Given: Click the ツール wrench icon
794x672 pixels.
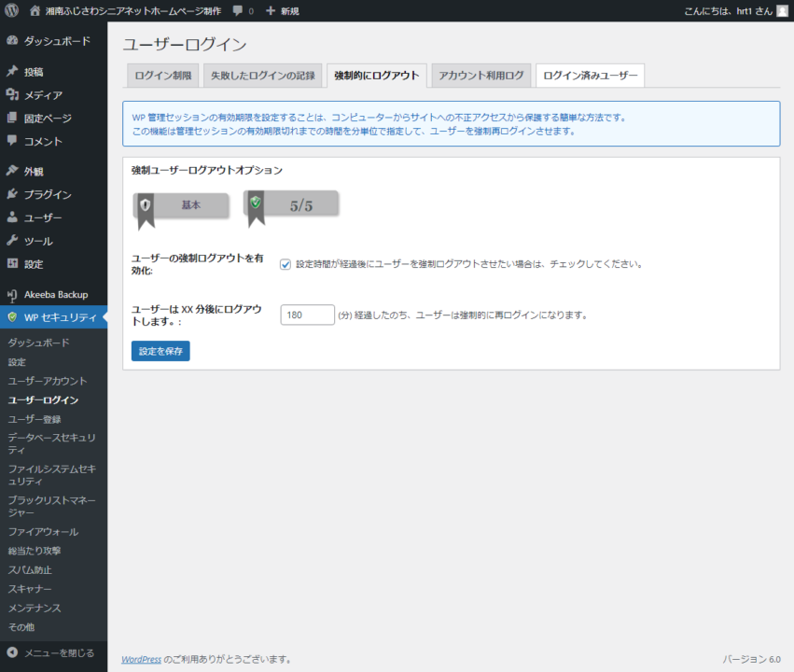Looking at the screenshot, I should 12,241.
